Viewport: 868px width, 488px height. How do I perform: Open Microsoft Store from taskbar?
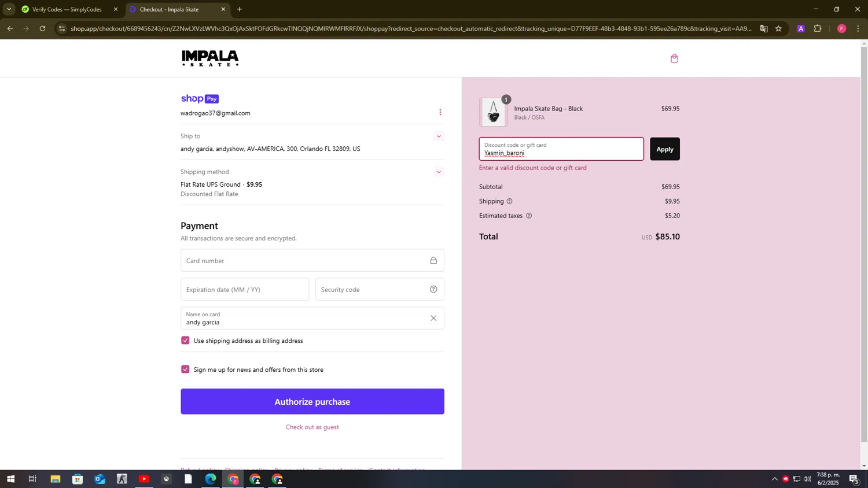pyautogui.click(x=78, y=479)
